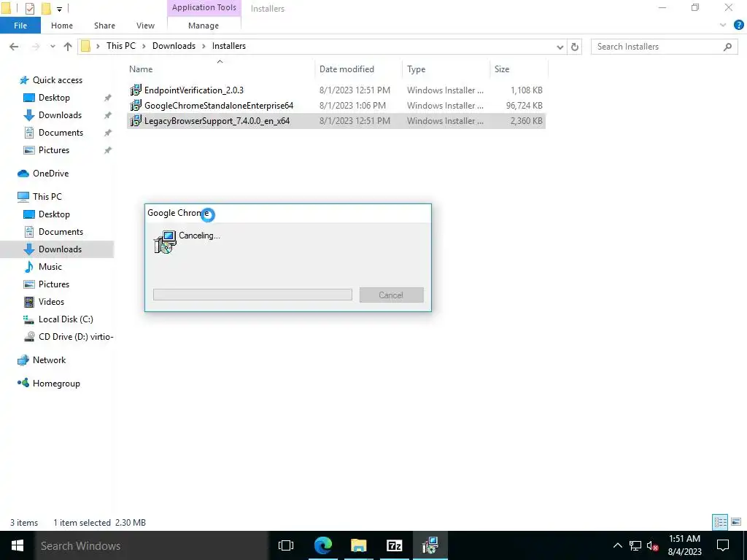Launch Microsoft Edge from taskbar

[323, 545]
